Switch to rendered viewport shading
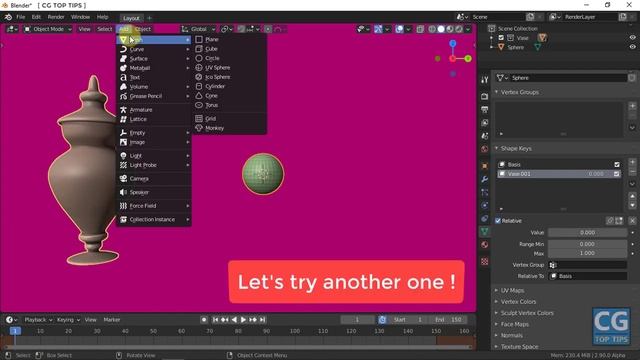Image resolution: width=640 pixels, height=360 pixels. tap(459, 29)
